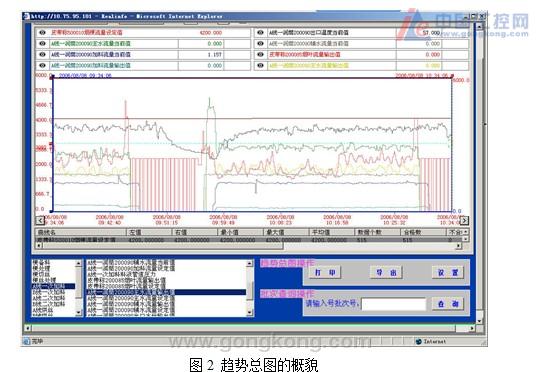538x372 pixels.
Task: Click curve list scroll down arrow
Action: tap(249, 312)
